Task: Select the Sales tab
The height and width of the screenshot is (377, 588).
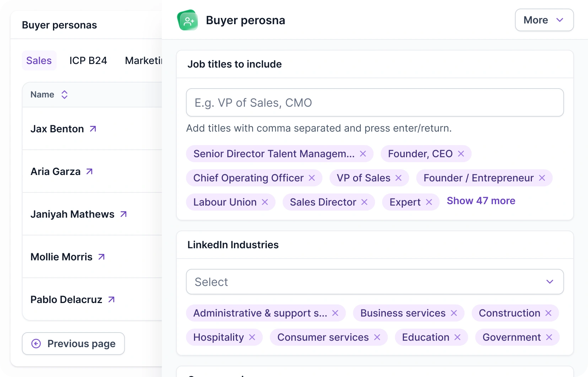Action: pyautogui.click(x=39, y=60)
